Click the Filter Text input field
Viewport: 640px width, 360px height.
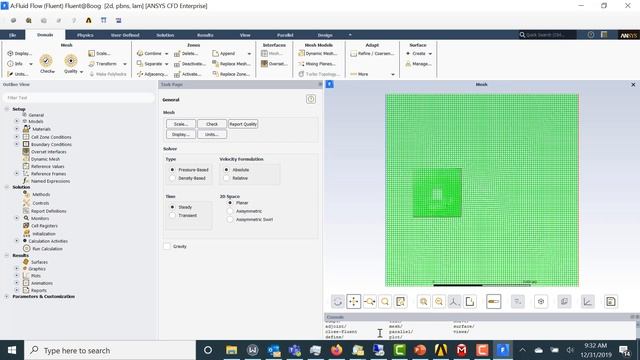(x=78, y=98)
